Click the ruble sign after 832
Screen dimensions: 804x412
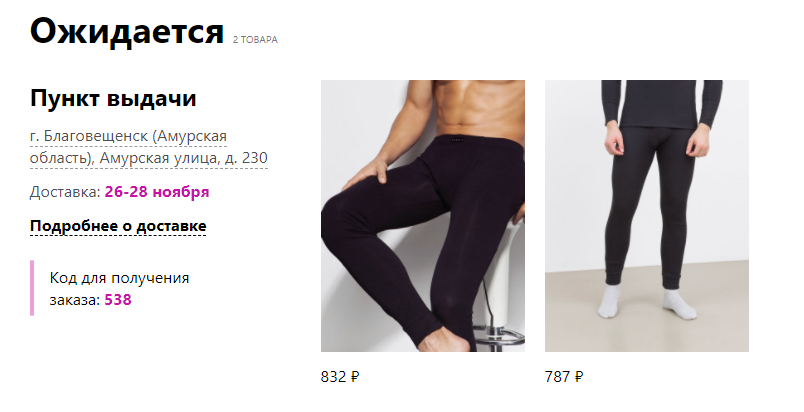[355, 377]
